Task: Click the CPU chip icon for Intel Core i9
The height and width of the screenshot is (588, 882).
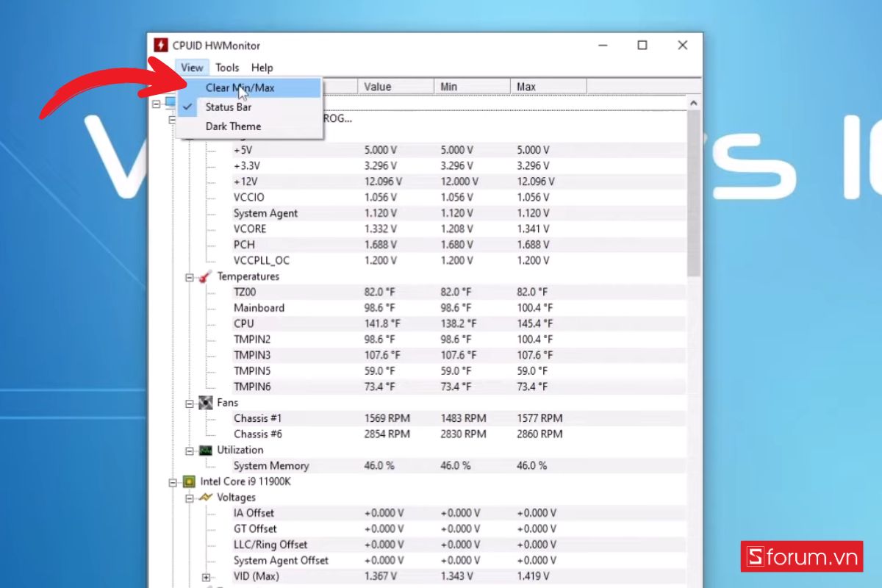Action: click(189, 482)
